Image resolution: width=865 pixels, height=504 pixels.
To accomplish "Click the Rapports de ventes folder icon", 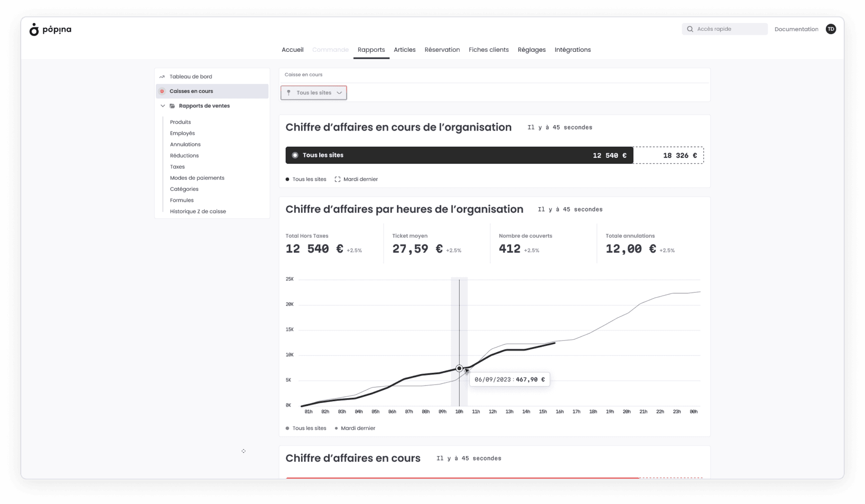I will 172,106.
